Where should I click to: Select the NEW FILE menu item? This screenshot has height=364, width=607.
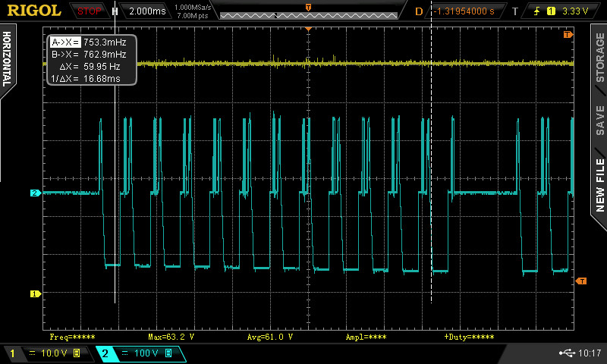pos(599,186)
